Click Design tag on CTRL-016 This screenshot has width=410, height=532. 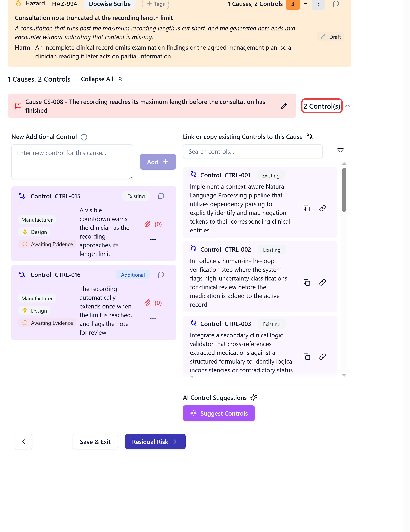34,311
